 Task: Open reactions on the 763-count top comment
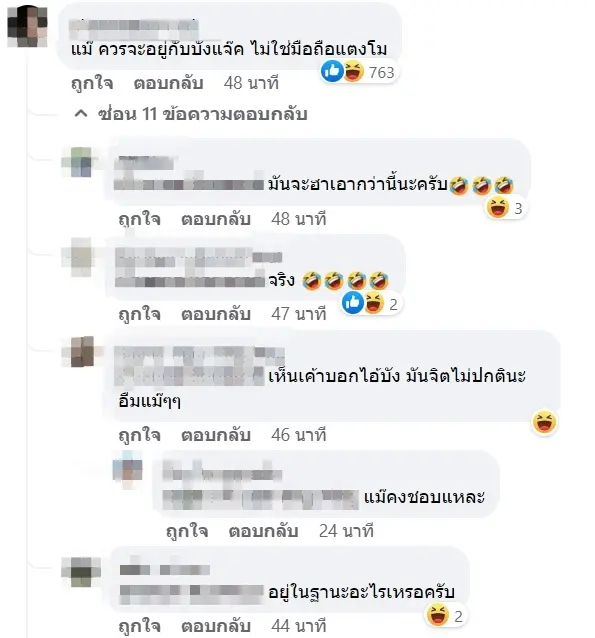click(359, 72)
